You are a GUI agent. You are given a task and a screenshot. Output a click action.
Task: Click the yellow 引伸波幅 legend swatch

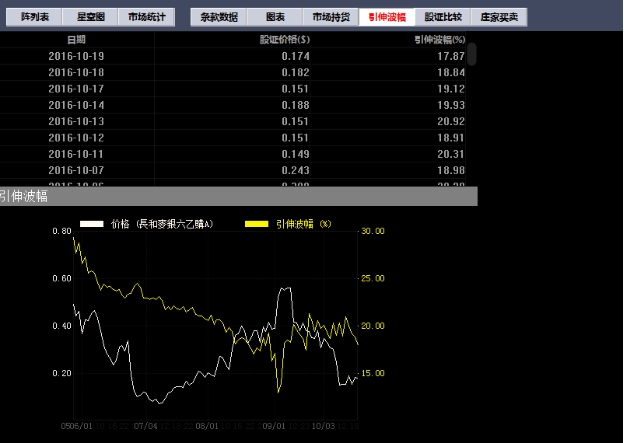[256, 224]
